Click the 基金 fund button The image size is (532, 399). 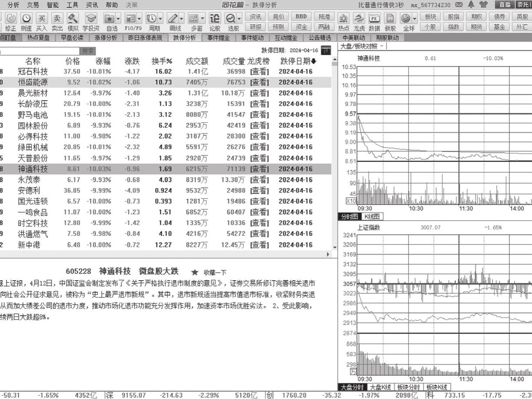point(499,27)
